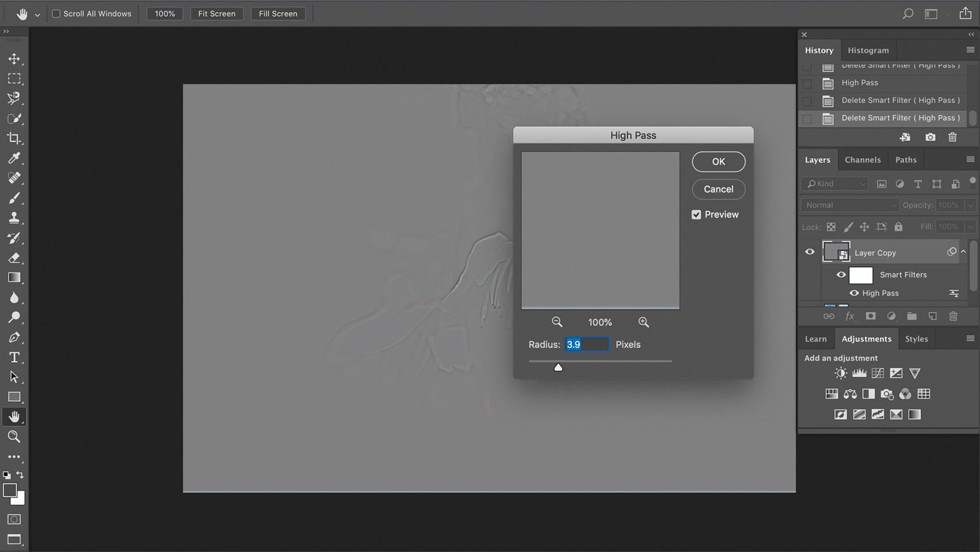
Task: Open the Brightness/Contrast adjustment icon
Action: click(840, 373)
